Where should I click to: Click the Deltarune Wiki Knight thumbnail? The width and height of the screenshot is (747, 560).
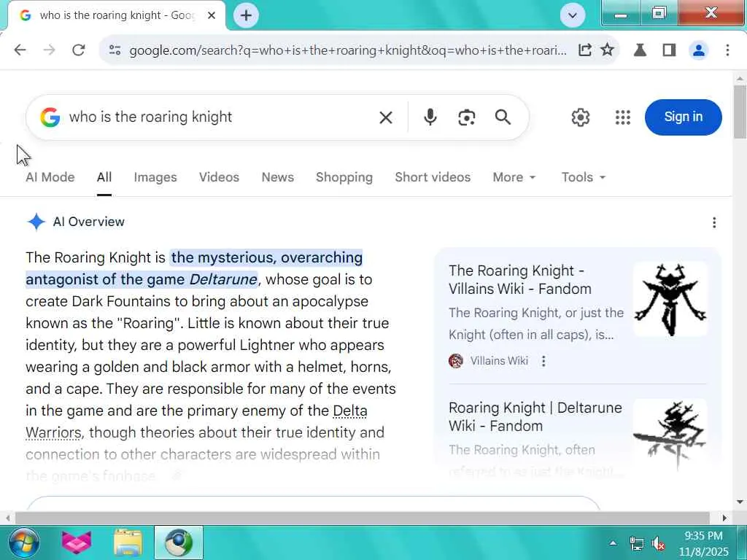(x=670, y=435)
